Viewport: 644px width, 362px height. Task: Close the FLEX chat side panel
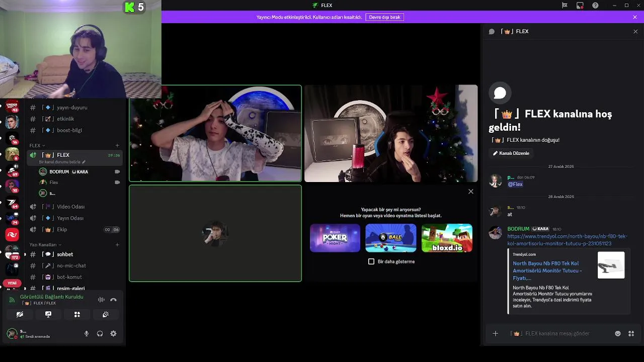point(635,31)
